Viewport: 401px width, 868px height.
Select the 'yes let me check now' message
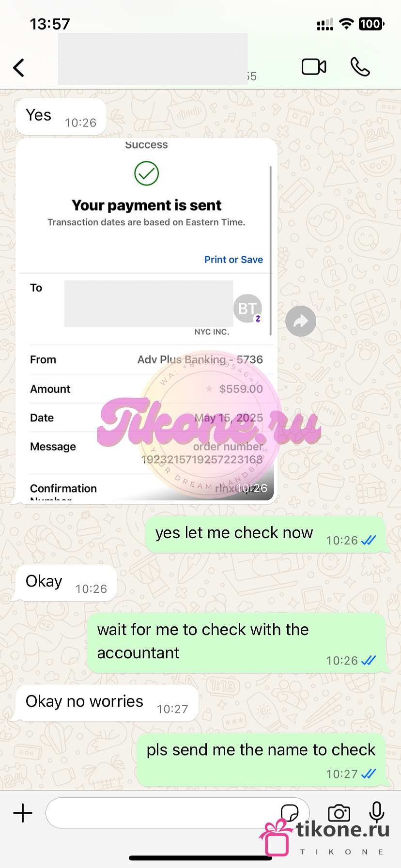click(x=266, y=534)
